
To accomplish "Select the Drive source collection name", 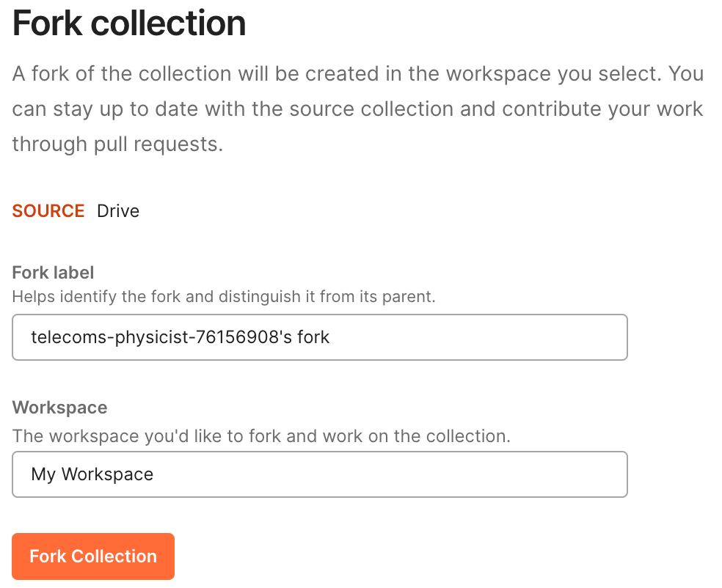I will [x=118, y=211].
